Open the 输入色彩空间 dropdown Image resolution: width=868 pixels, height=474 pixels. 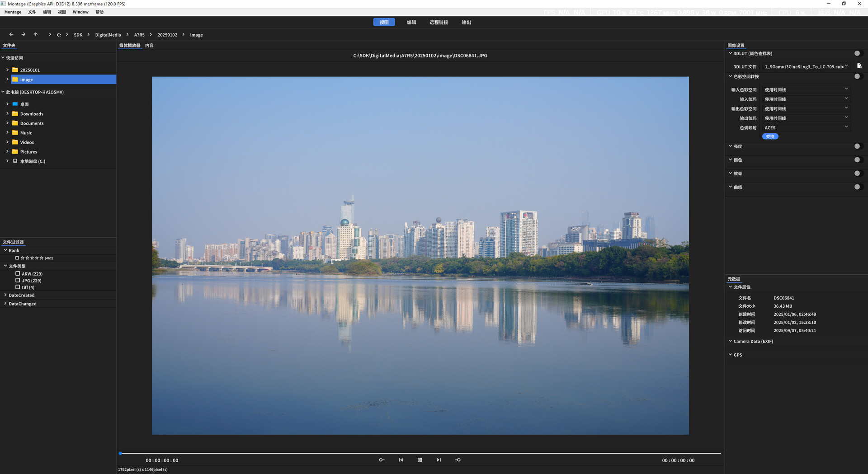(x=806, y=90)
